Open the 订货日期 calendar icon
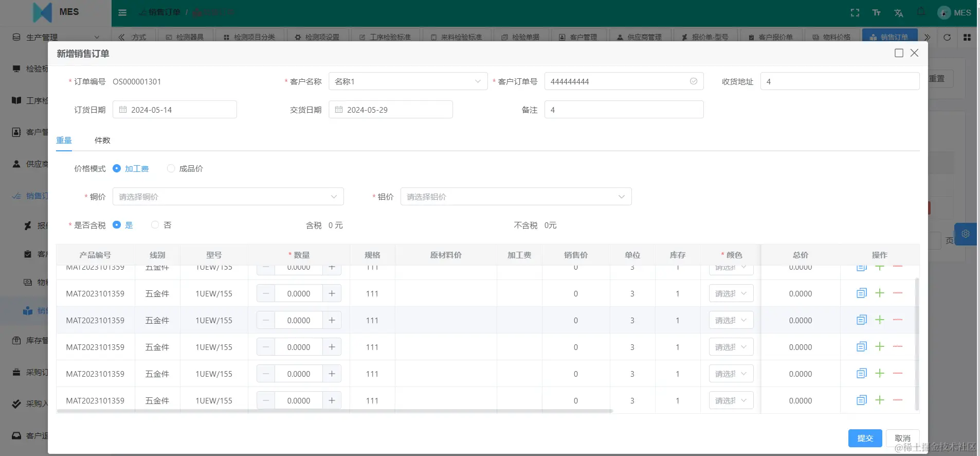Image resolution: width=980 pixels, height=456 pixels. click(123, 110)
